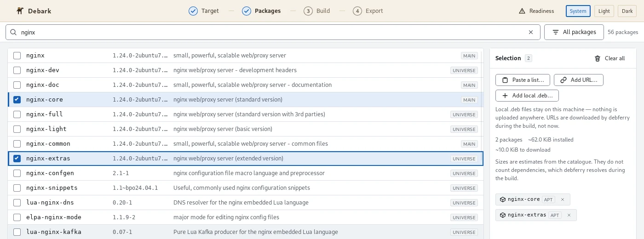Click the Target step checkmark icon

(x=193, y=11)
